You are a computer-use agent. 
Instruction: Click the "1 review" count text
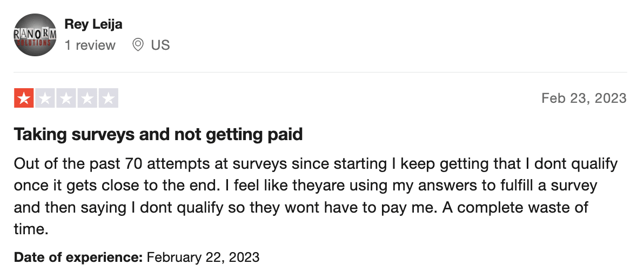pyautogui.click(x=90, y=45)
